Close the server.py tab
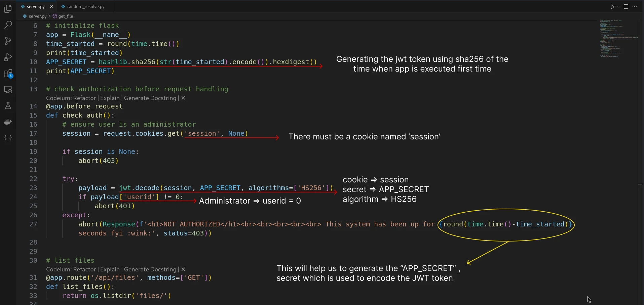 51,7
